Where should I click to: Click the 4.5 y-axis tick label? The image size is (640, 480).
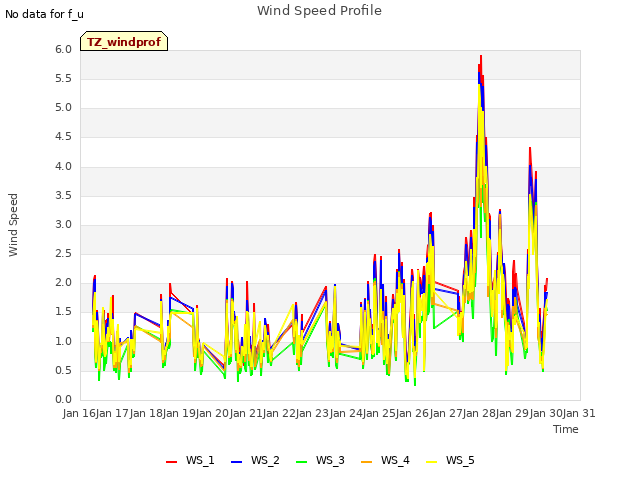coord(64,137)
